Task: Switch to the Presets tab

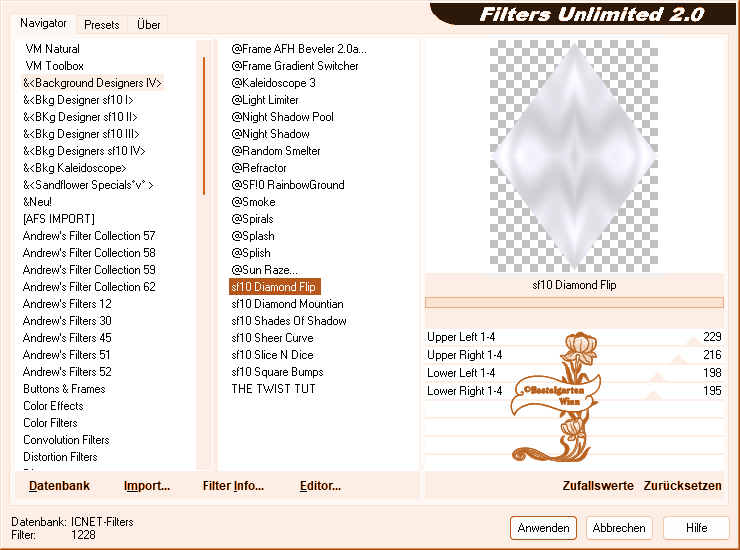Action: [x=101, y=25]
